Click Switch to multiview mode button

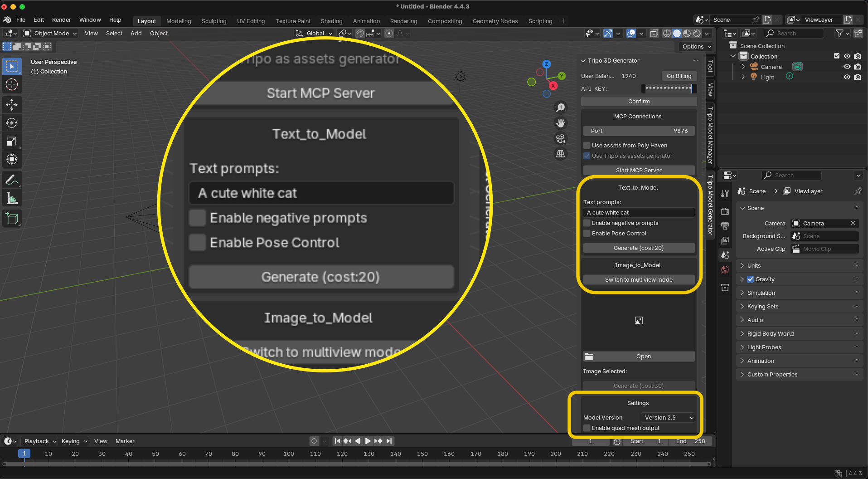[x=639, y=280]
